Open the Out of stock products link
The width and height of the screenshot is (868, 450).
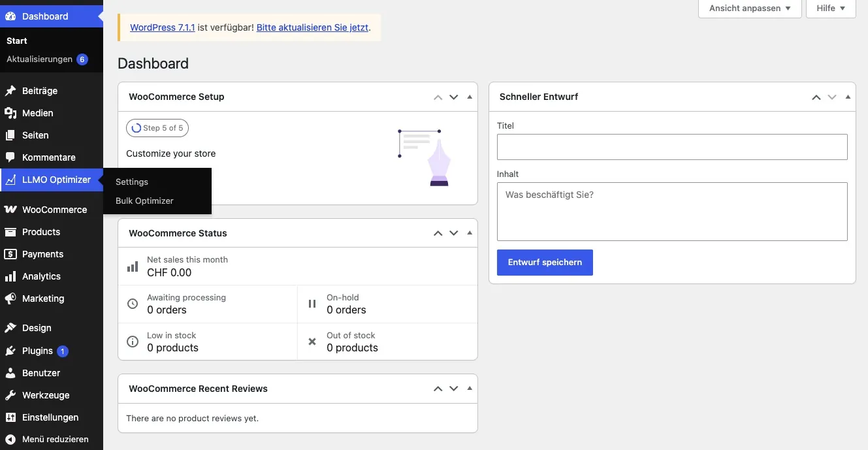387,342
